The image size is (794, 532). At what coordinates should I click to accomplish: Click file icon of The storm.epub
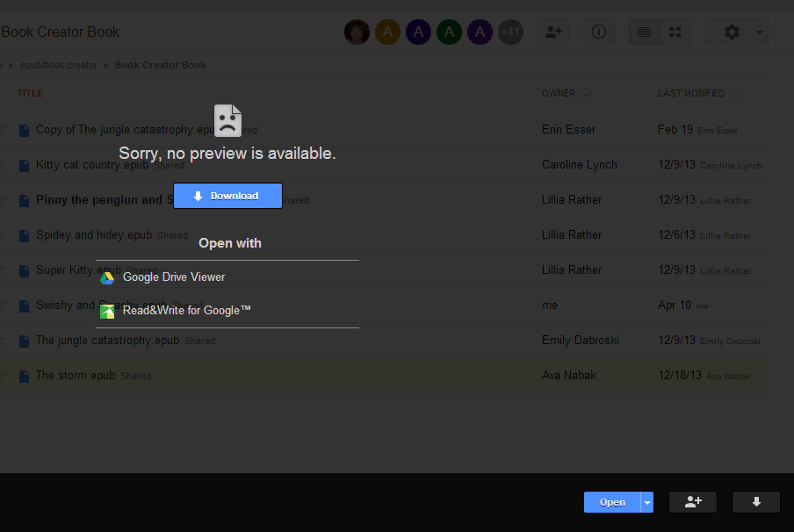coord(24,376)
